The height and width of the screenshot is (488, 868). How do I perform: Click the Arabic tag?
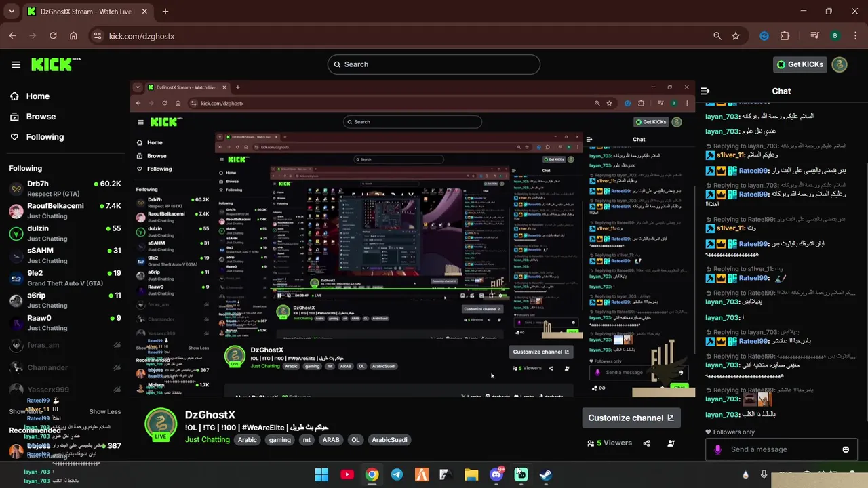point(248,440)
